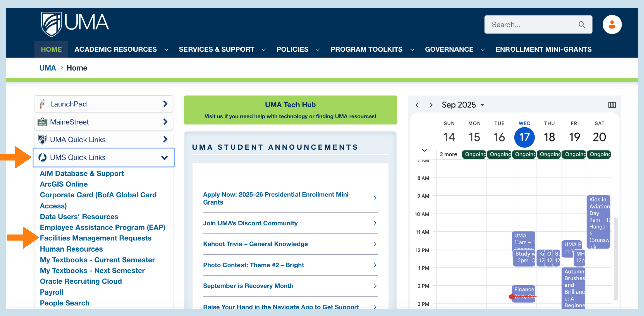Screen dimensions: 644x316
Task: Collapse the UMS Quick Links section
Action: tap(164, 157)
